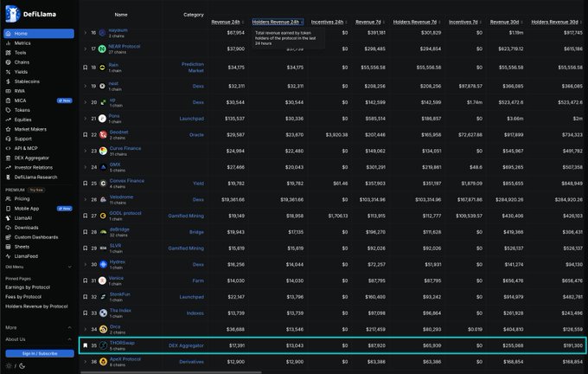Toggle the bookmark on the deBridge row
Screen dimensions: 588x374
coord(85,232)
